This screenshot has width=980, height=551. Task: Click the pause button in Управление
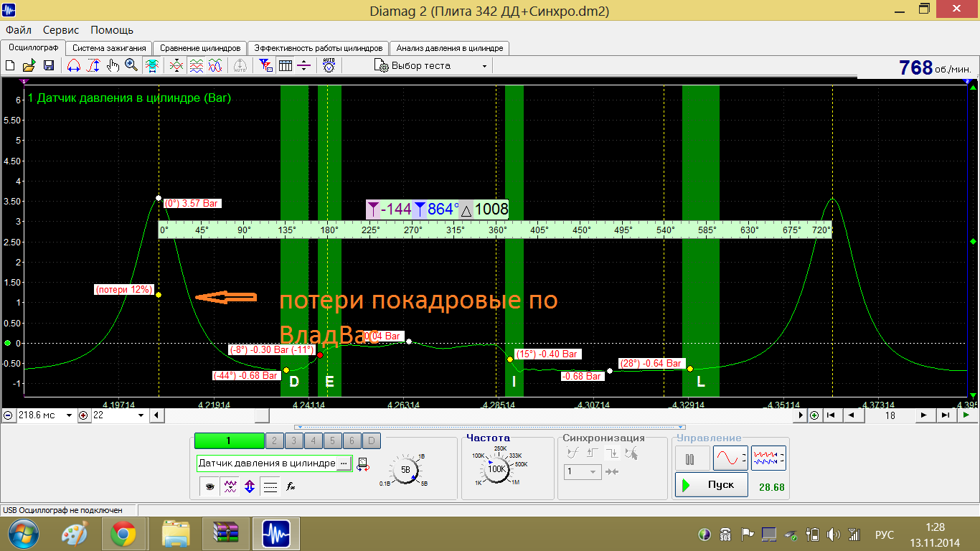tap(691, 458)
